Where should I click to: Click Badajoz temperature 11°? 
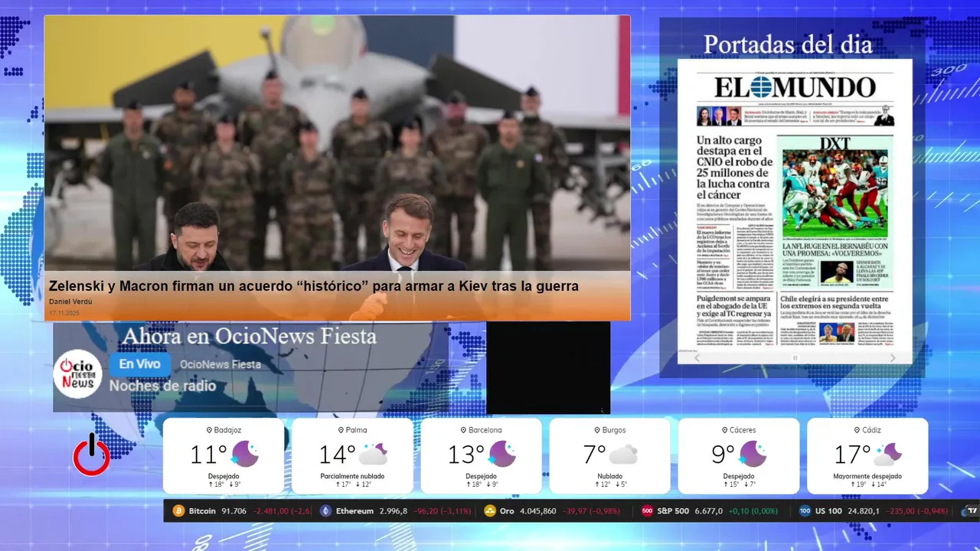(208, 455)
